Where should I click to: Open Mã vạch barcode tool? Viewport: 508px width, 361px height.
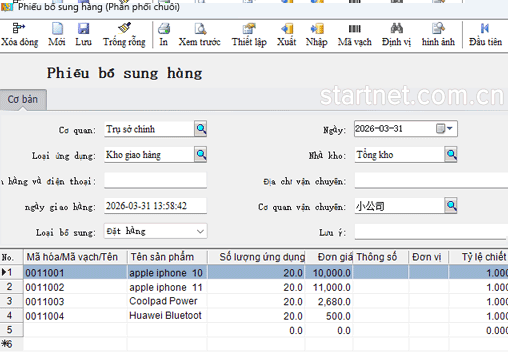click(355, 29)
